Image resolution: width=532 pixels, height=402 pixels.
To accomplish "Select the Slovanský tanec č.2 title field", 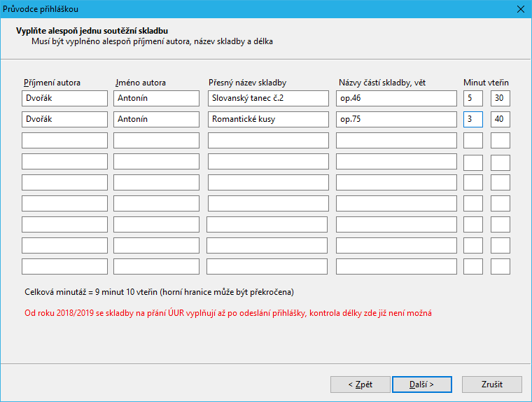I will [x=268, y=98].
